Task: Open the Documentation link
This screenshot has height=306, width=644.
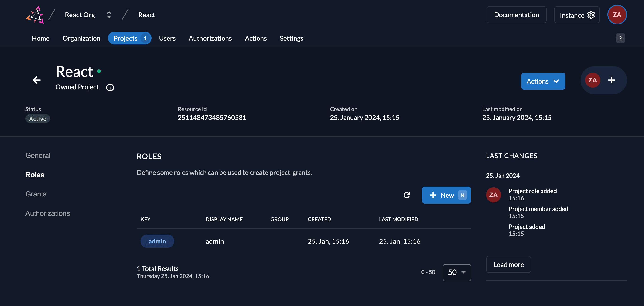Action: (x=516, y=15)
